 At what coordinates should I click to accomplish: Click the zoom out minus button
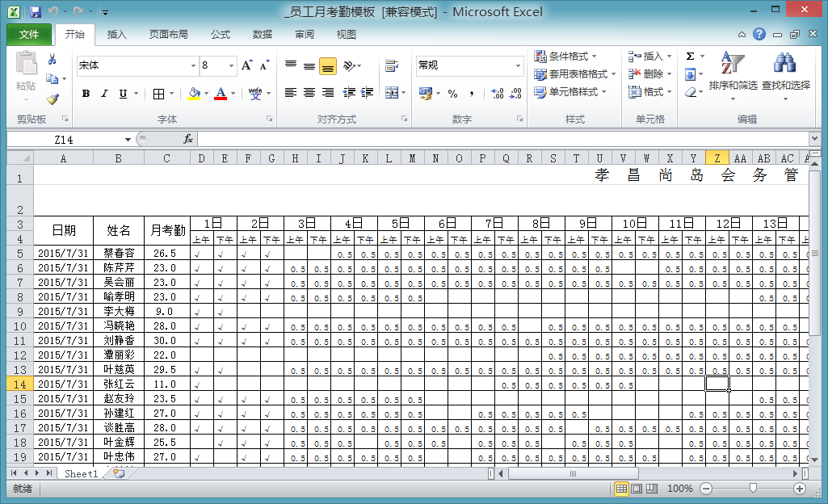(x=706, y=489)
